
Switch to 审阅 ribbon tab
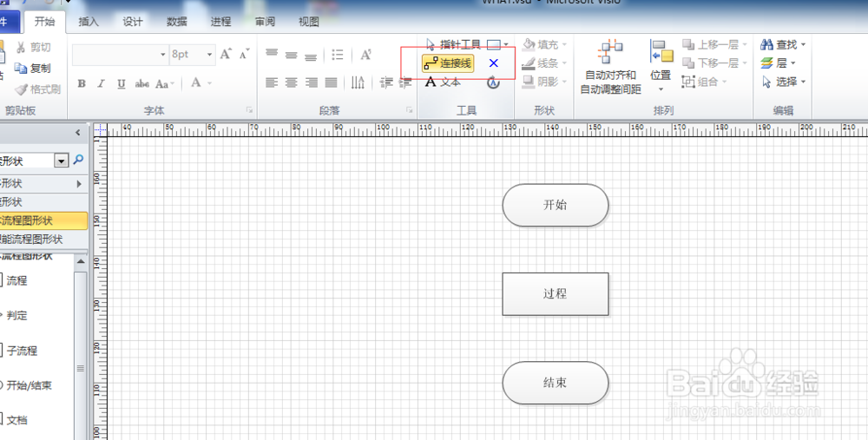pyautogui.click(x=265, y=22)
